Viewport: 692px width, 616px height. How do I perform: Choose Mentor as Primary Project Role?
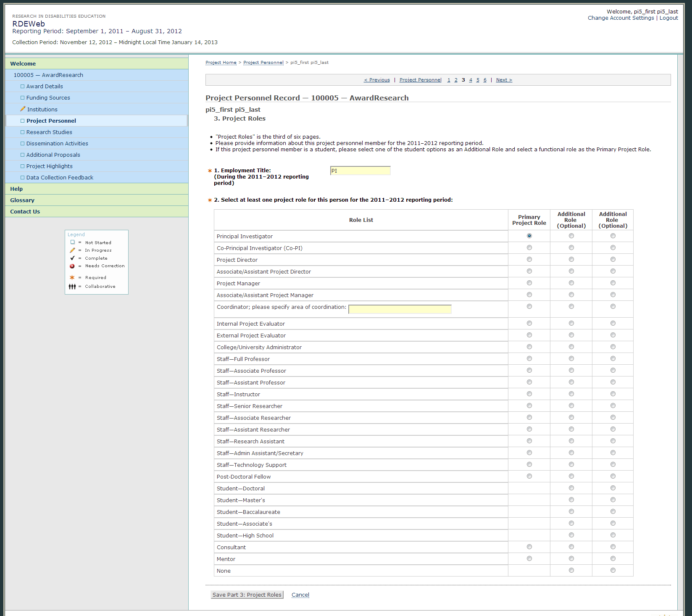pos(529,559)
